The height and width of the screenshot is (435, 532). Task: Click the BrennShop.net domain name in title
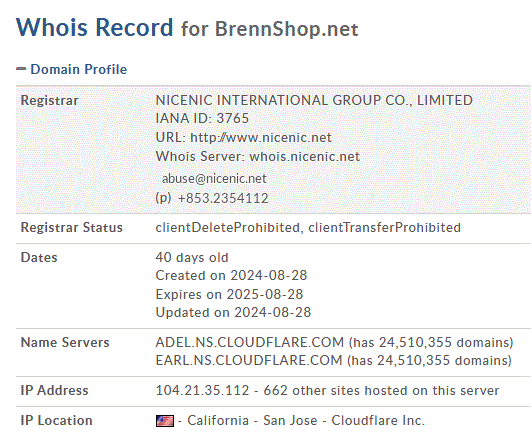pyautogui.click(x=287, y=29)
